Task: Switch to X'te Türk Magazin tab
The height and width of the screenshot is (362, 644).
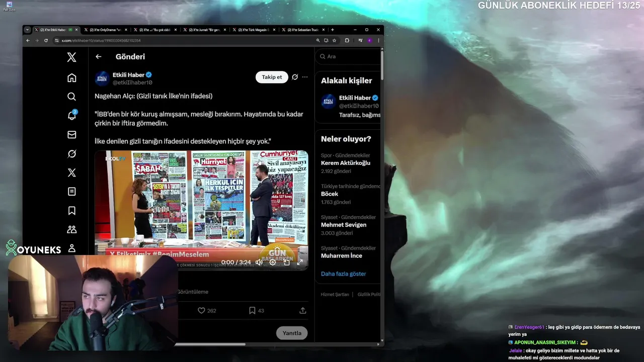Action: pyautogui.click(x=253, y=30)
